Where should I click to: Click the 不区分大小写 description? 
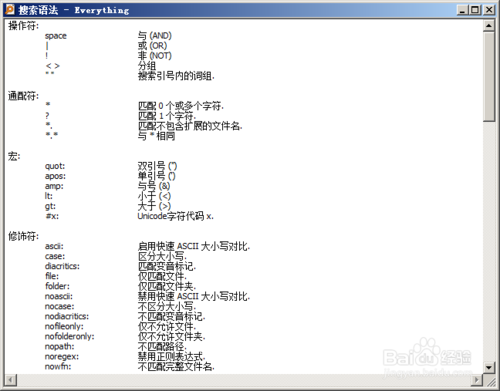(x=167, y=306)
